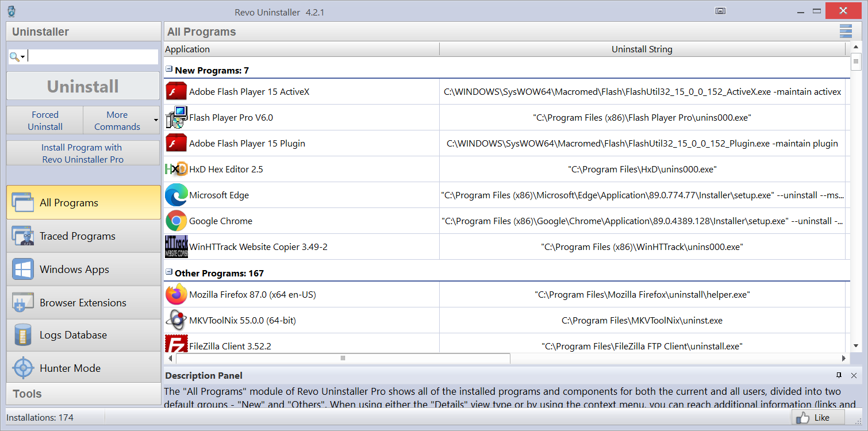Select the HxD Hex Editor 2.5 icon
The image size is (868, 431).
tap(176, 169)
